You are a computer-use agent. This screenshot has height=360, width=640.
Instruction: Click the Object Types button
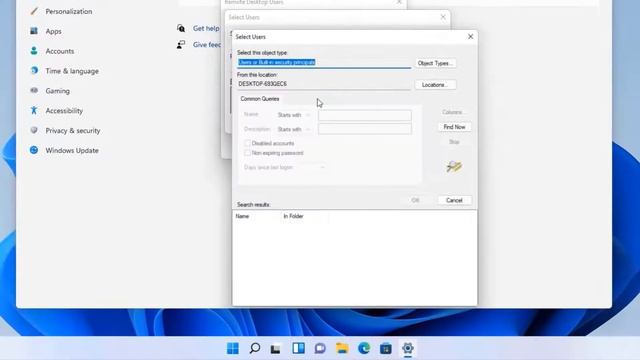(435, 63)
